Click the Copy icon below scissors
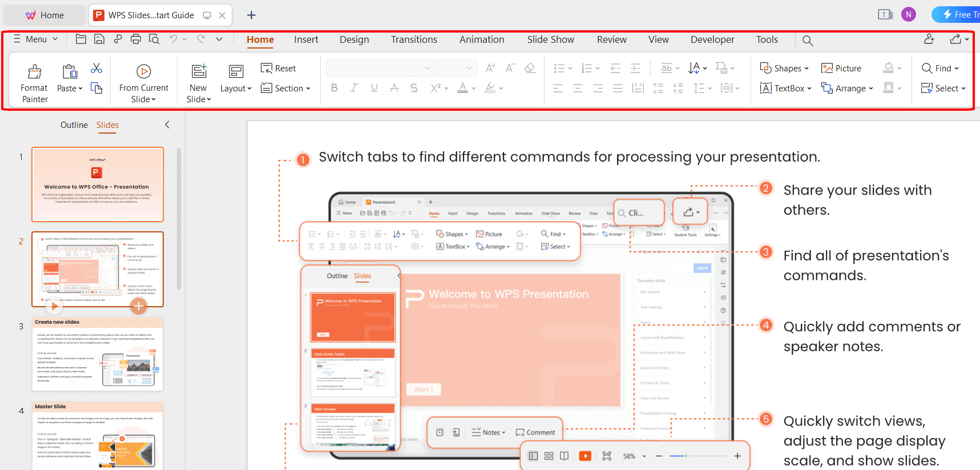Image resolution: width=980 pixels, height=470 pixels. [96, 88]
